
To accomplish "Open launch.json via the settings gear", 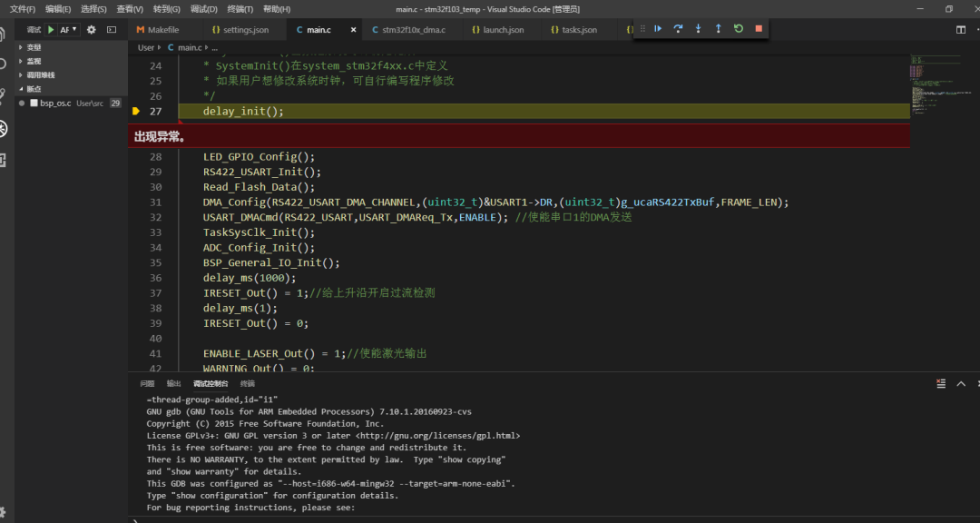I will click(93, 29).
